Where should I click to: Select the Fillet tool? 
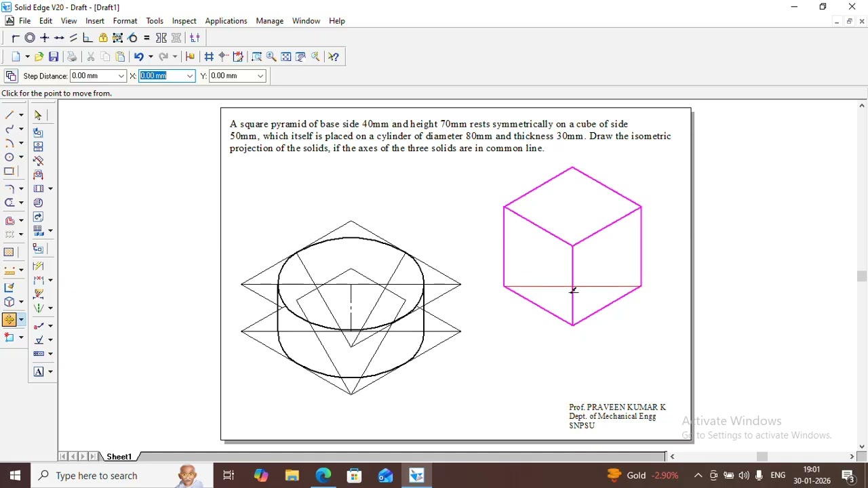pos(9,188)
